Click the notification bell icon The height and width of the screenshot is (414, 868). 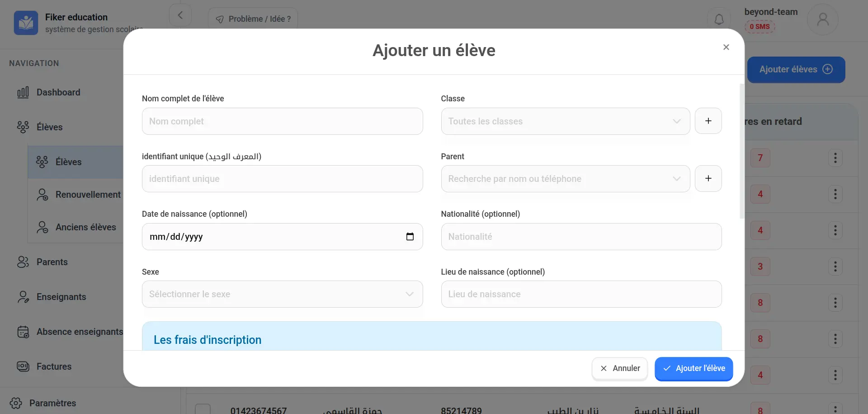point(719,19)
